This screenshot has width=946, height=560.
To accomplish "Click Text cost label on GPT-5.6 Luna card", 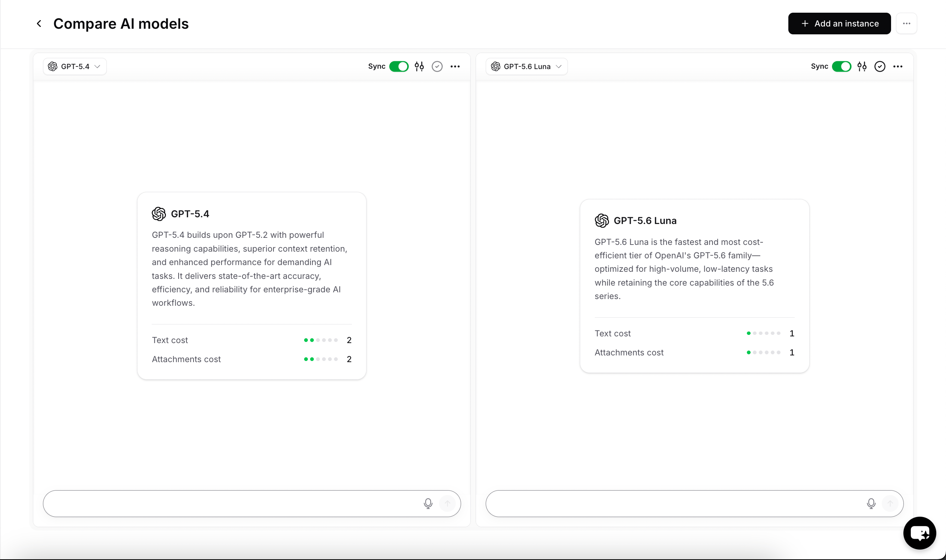I will 612,333.
